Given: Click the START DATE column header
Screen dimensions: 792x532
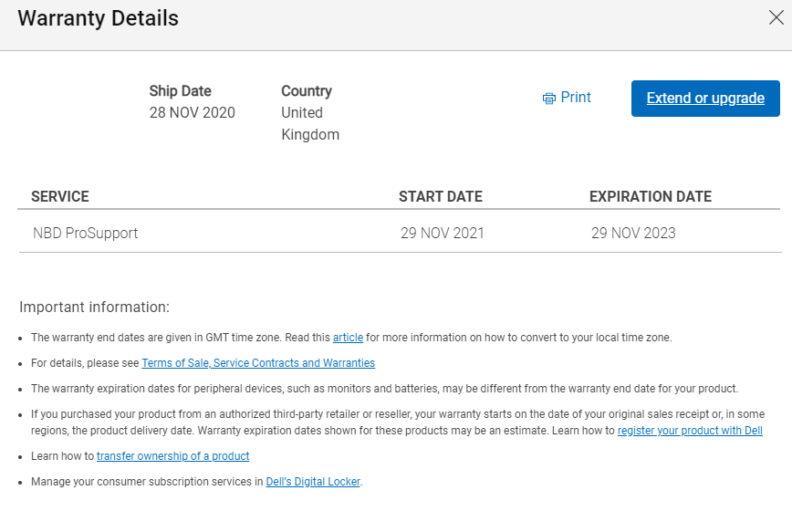Looking at the screenshot, I should 441,196.
